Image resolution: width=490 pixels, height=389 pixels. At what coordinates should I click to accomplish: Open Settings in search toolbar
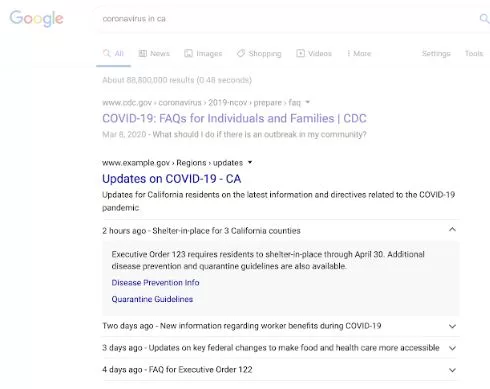click(x=436, y=53)
